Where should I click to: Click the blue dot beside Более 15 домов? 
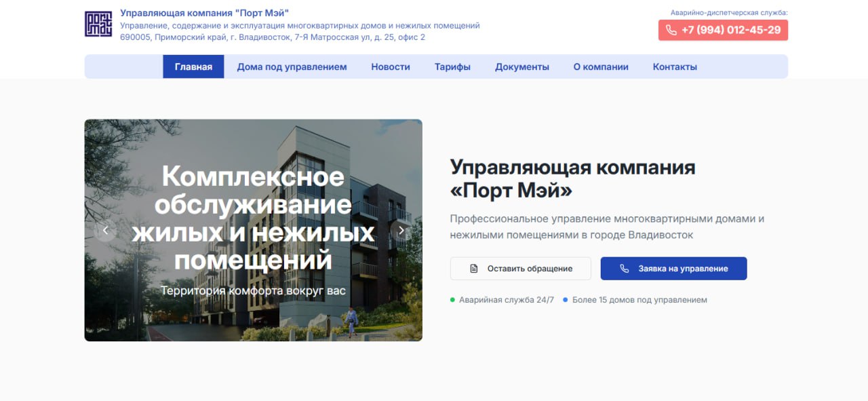coord(565,299)
